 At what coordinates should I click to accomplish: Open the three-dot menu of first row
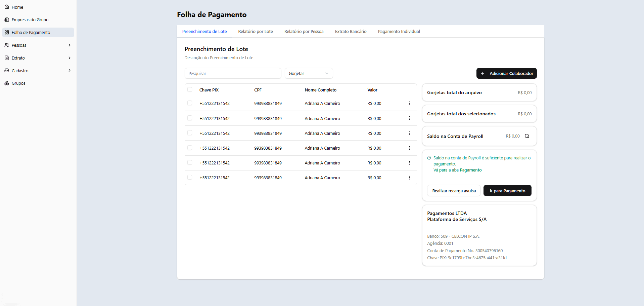[x=409, y=104]
